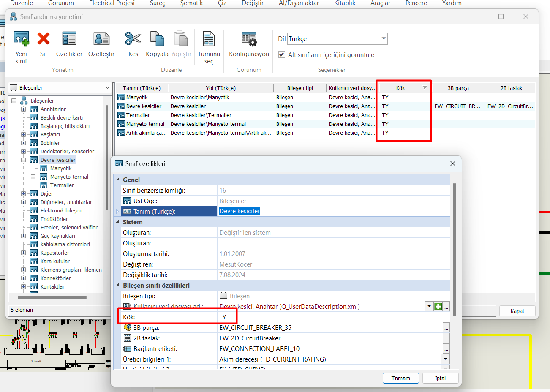Select Termaller tree item
Viewport: 550px width, 392px height.
[x=62, y=185]
